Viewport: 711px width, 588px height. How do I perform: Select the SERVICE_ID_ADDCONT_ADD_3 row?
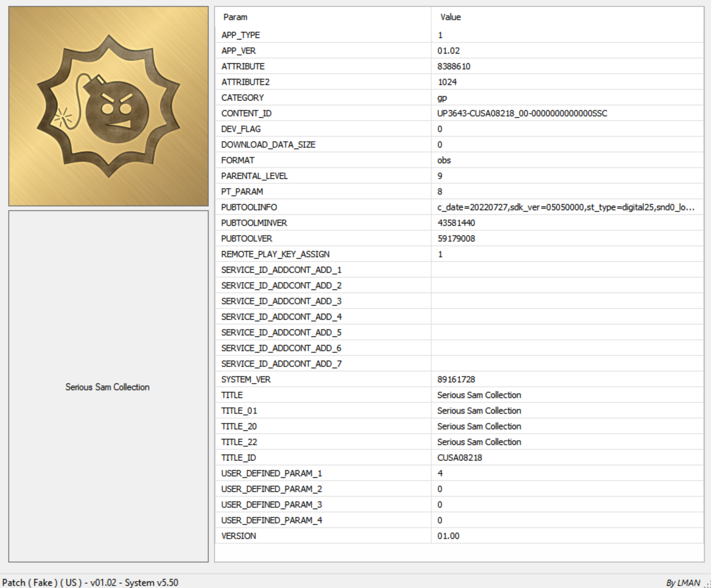coord(459,301)
